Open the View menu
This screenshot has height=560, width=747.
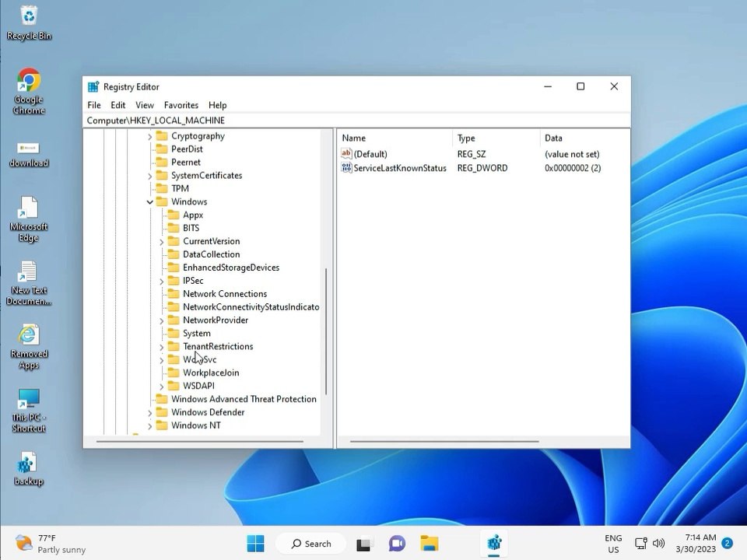tap(145, 105)
